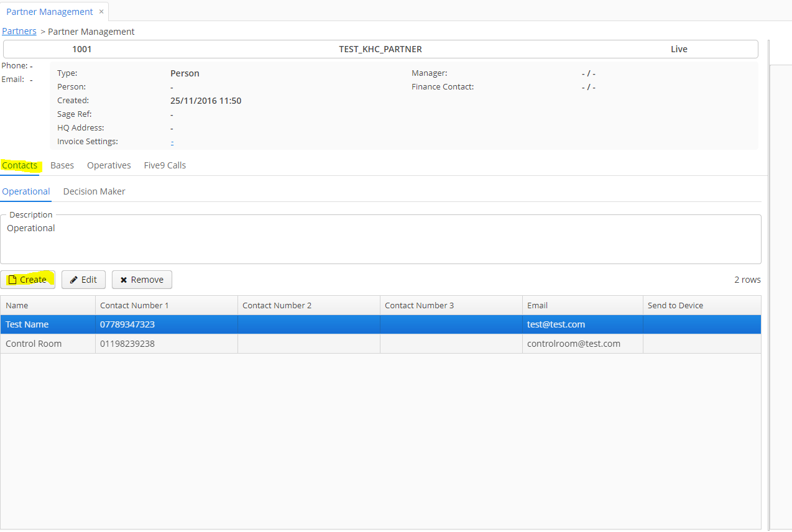Select the Decision Maker sub-tab
792x532 pixels.
click(94, 191)
